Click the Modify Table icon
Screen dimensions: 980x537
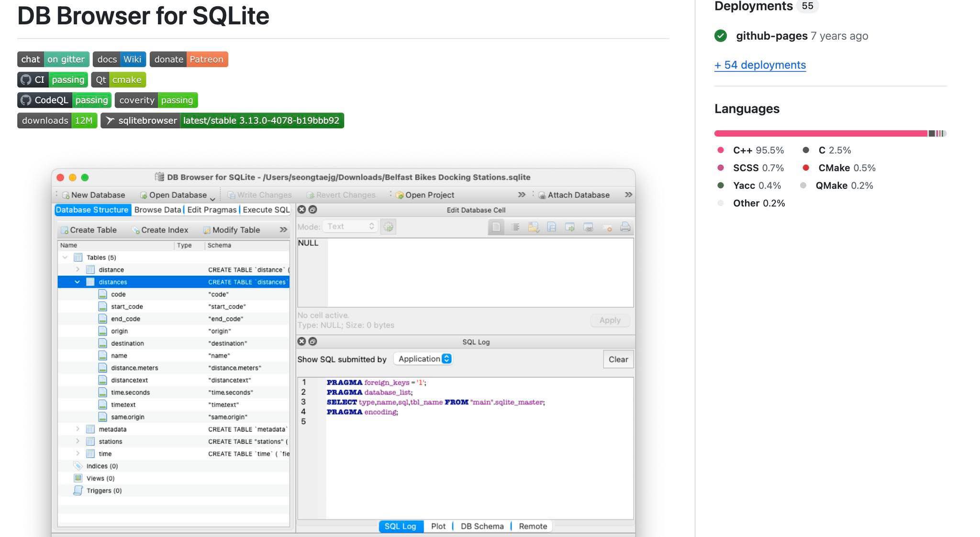click(x=207, y=230)
